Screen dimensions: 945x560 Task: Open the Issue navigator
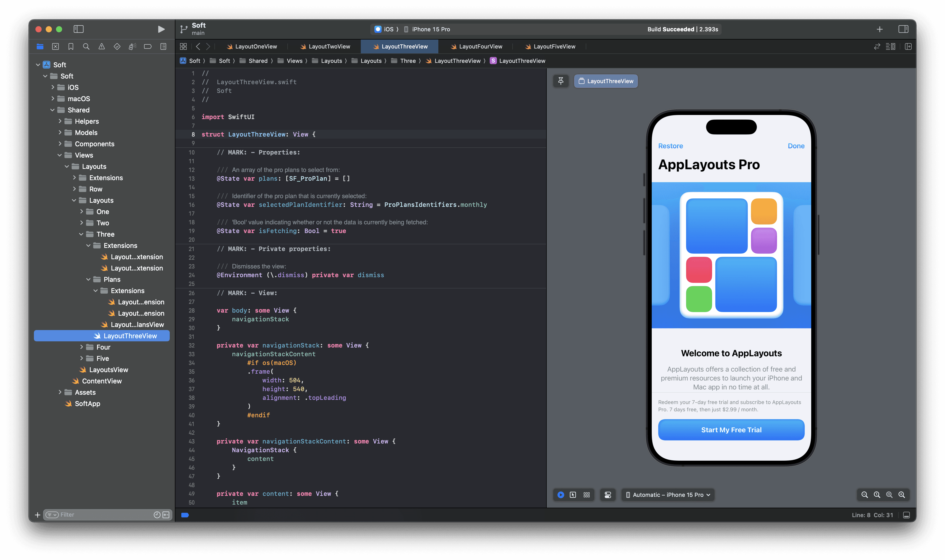pos(101,46)
